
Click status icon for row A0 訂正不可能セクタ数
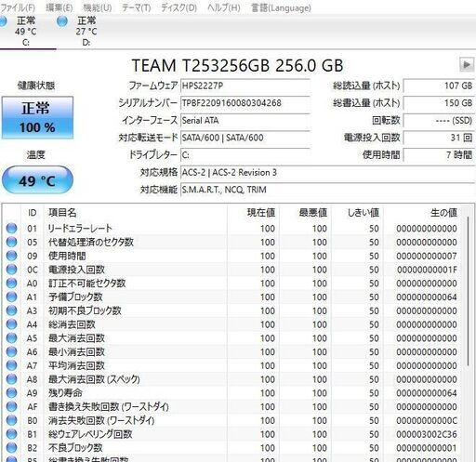pyautogui.click(x=11, y=283)
